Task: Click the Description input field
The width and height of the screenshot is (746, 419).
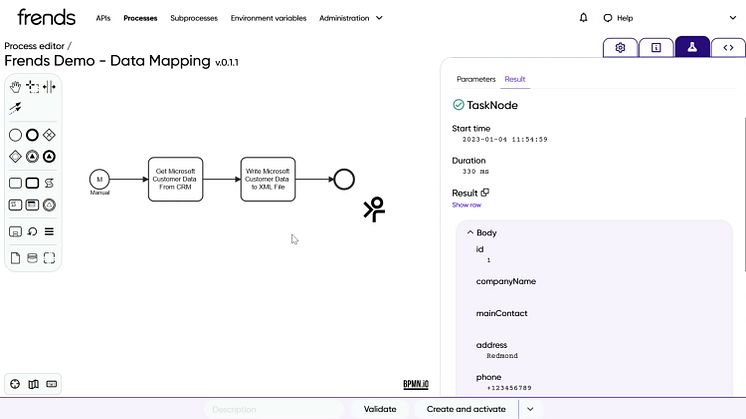Action: (x=273, y=409)
